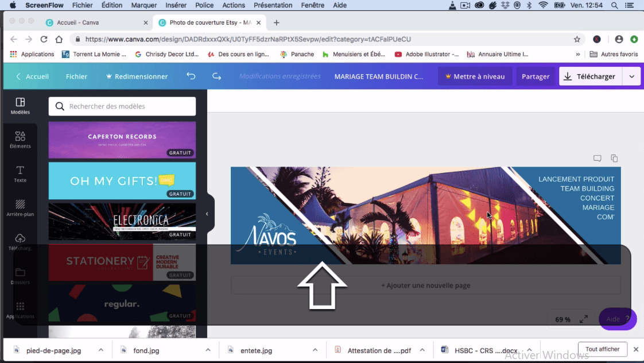
Task: Redo the change in Canva toolbar
Action: pyautogui.click(x=216, y=76)
